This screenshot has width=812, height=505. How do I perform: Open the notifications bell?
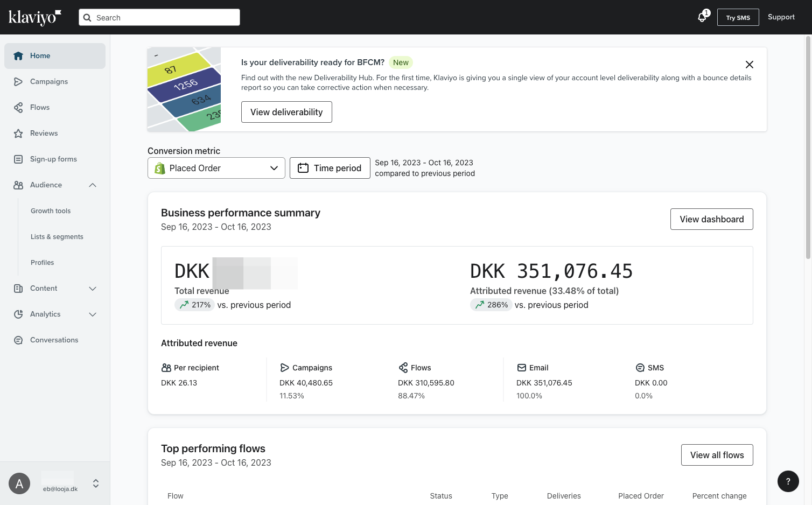[702, 17]
